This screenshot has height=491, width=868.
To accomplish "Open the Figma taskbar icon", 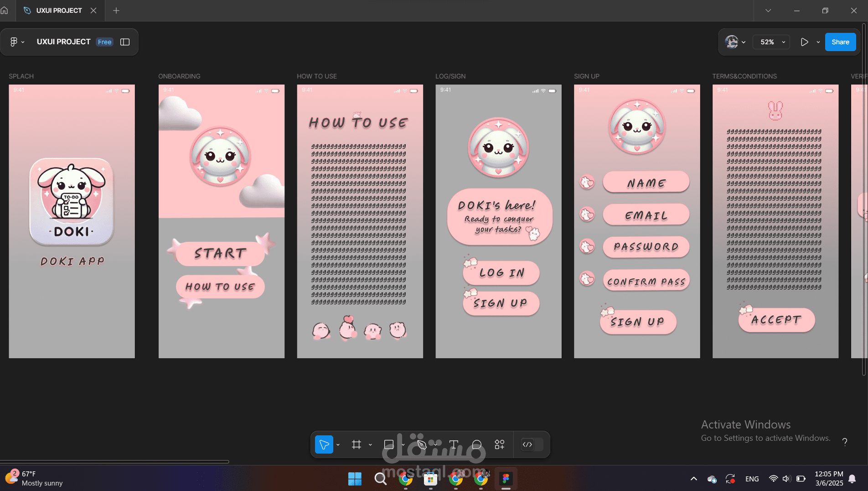I will click(x=506, y=479).
